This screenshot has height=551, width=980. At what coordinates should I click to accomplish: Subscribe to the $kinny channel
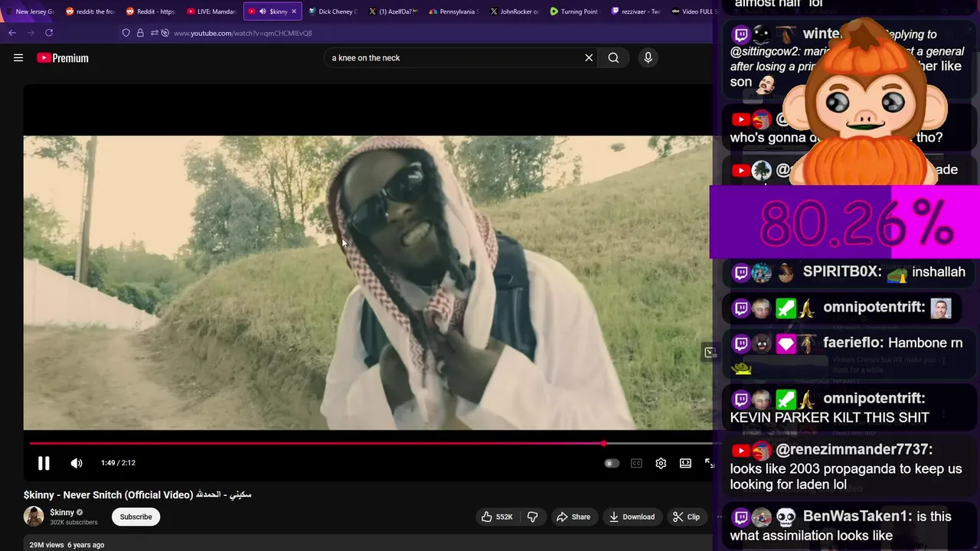pos(136,517)
